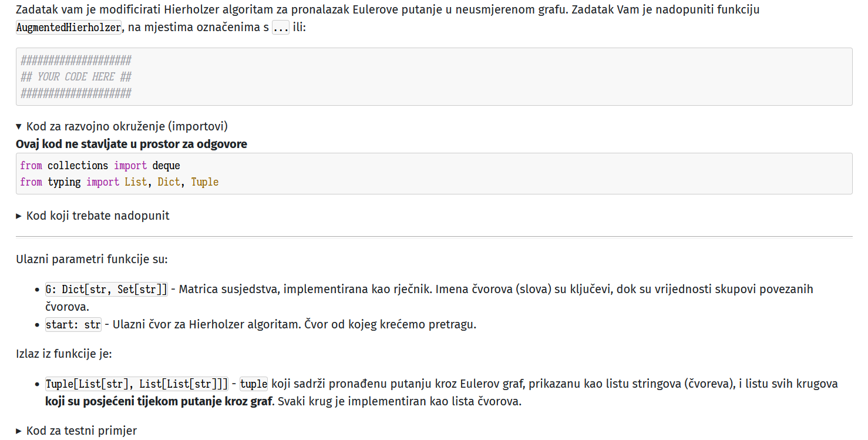Click the 'YOUR CODE HERE' placeholder code block
This screenshot has width=868, height=440.
434,77
